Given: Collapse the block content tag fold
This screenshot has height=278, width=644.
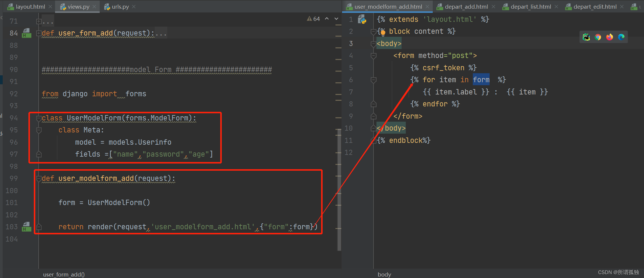Looking at the screenshot, I should pyautogui.click(x=373, y=32).
